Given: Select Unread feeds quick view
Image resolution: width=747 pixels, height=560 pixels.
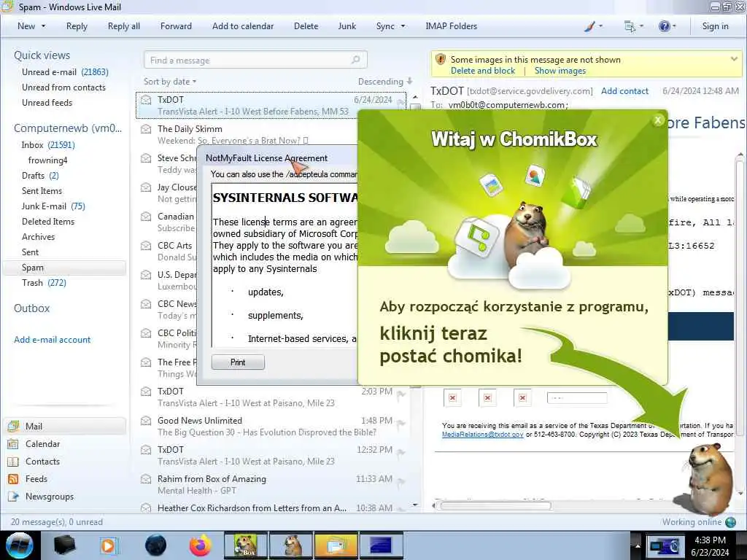Looking at the screenshot, I should click(47, 102).
